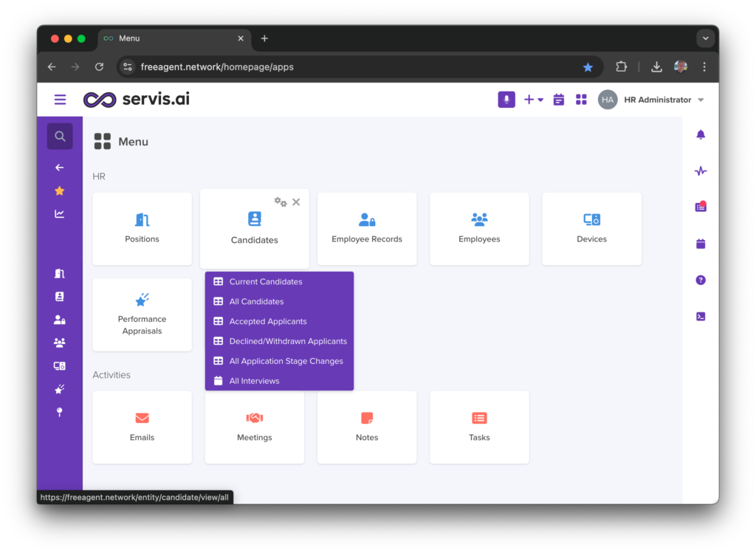Open a new browser tab
Viewport: 756px width, 553px height.
[x=264, y=38]
